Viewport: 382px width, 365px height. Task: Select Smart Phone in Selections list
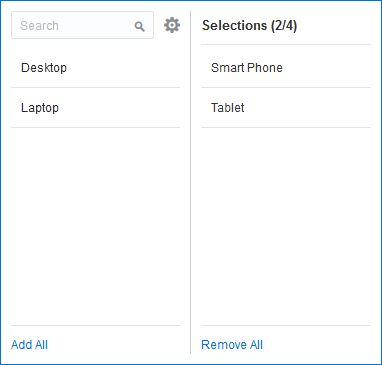(286, 68)
